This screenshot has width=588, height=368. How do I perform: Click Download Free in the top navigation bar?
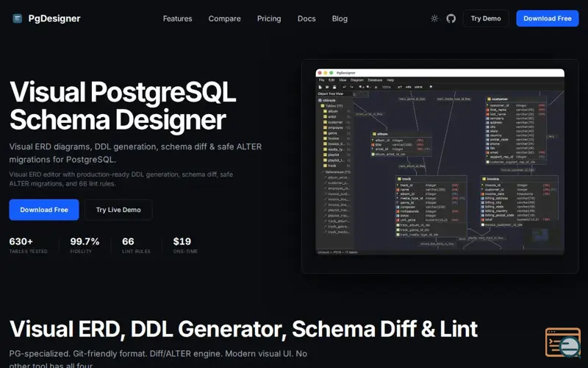click(547, 18)
